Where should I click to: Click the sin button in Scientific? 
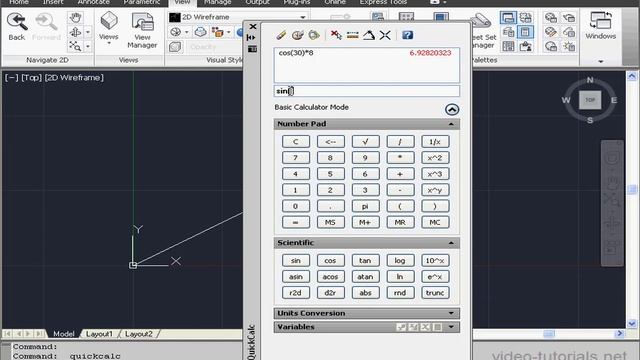296,260
